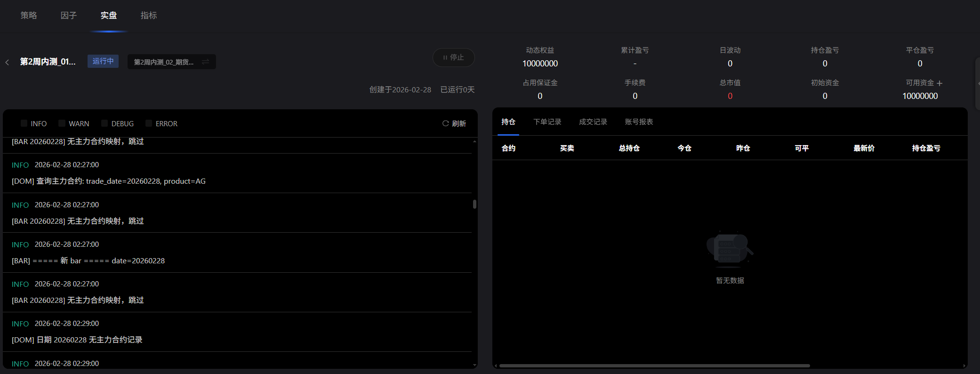Click the 占用保证金 label
Image resolution: width=980 pixels, height=374 pixels.
[540, 83]
